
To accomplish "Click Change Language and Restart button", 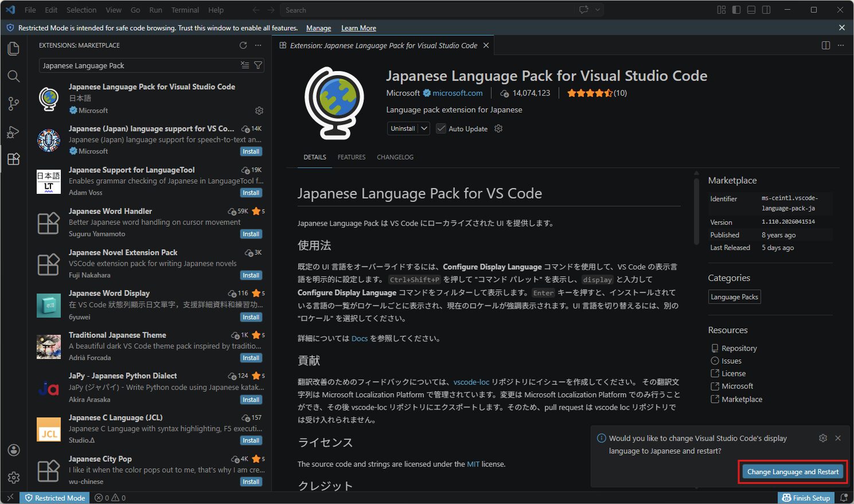I will [793, 472].
